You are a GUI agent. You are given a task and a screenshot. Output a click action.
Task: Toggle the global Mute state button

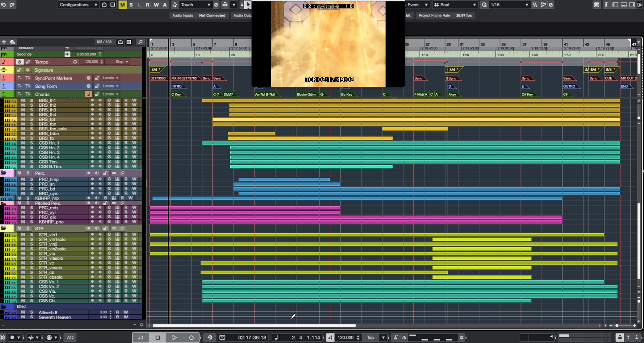[122, 5]
